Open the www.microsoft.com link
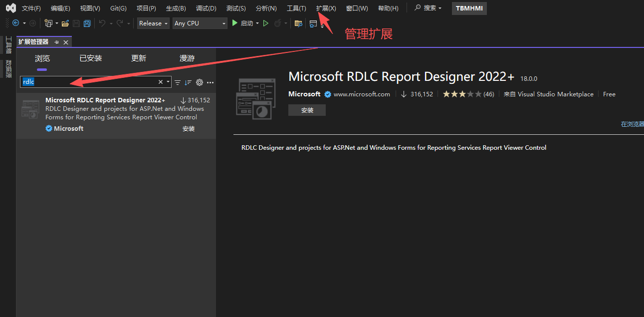 coord(362,94)
